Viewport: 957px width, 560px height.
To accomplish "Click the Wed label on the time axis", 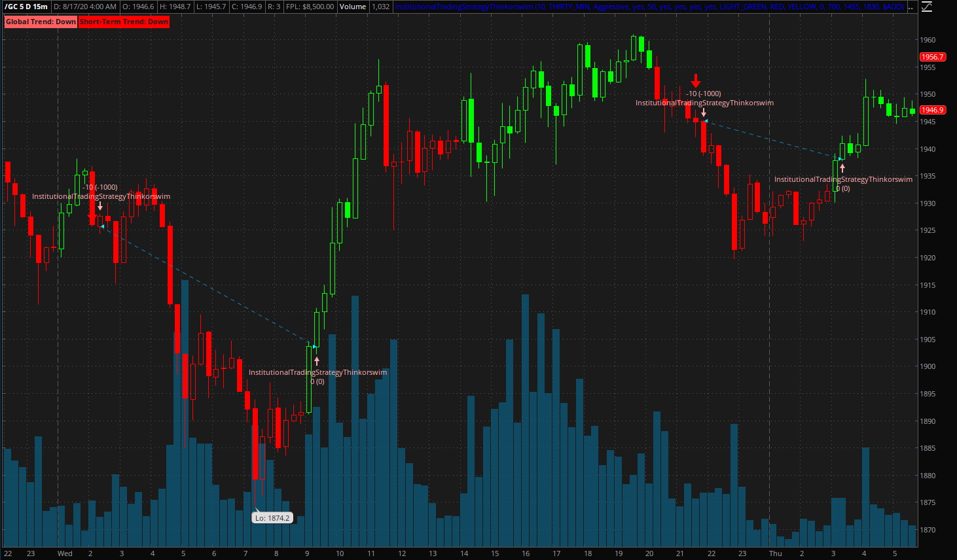I will tap(65, 553).
